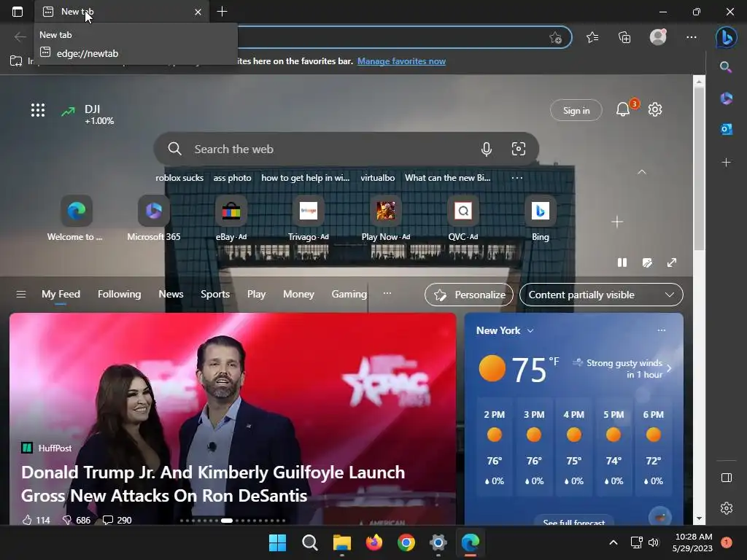This screenshot has height=560, width=747.
Task: Switch to the Following tab
Action: click(119, 295)
